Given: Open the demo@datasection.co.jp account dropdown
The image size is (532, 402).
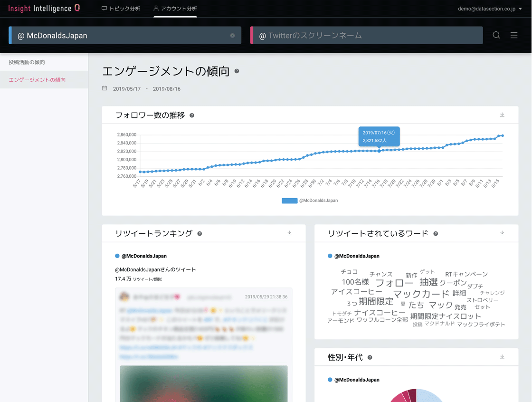Looking at the screenshot, I should click(490, 9).
